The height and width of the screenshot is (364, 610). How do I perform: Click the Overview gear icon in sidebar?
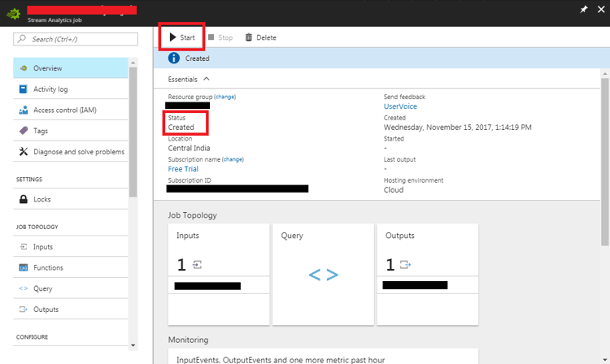[x=24, y=68]
